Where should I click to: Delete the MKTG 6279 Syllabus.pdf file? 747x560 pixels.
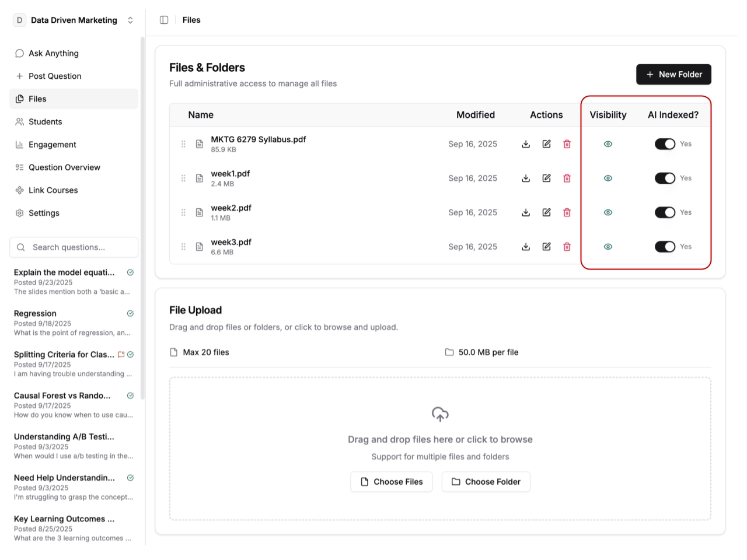pyautogui.click(x=567, y=144)
